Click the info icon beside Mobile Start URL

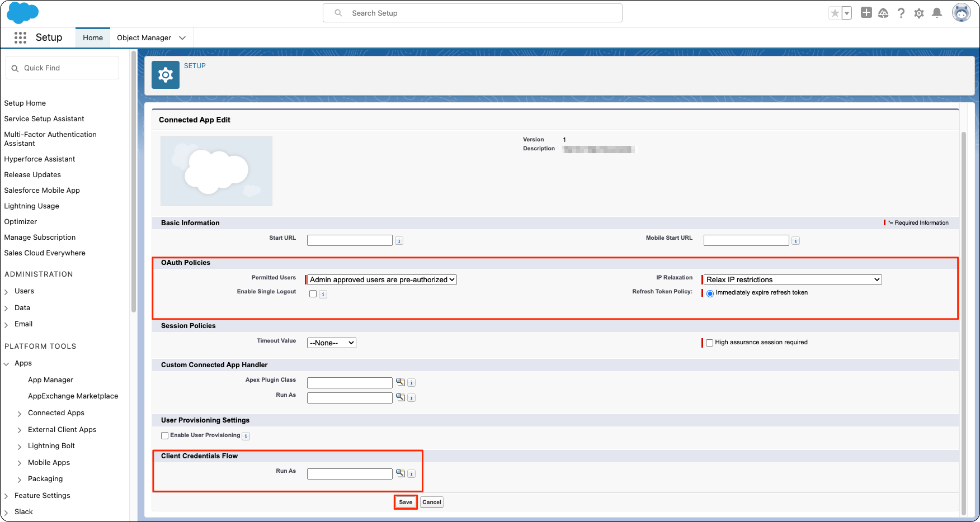click(x=795, y=241)
